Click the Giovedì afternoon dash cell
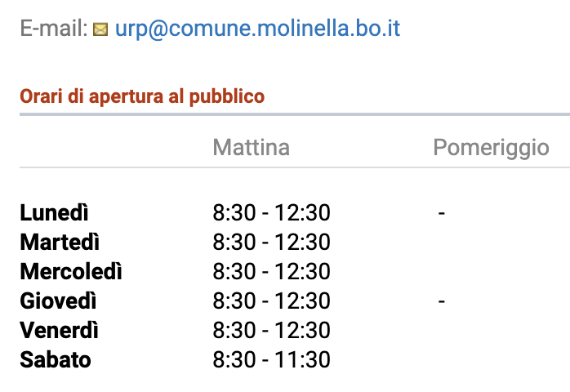The width and height of the screenshot is (570, 392). click(x=441, y=301)
